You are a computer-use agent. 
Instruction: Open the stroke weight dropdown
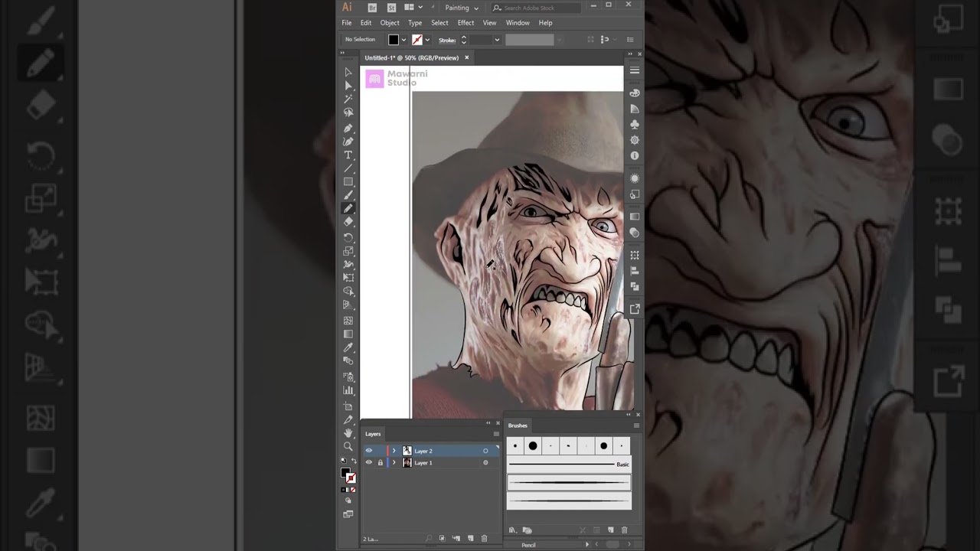(497, 40)
